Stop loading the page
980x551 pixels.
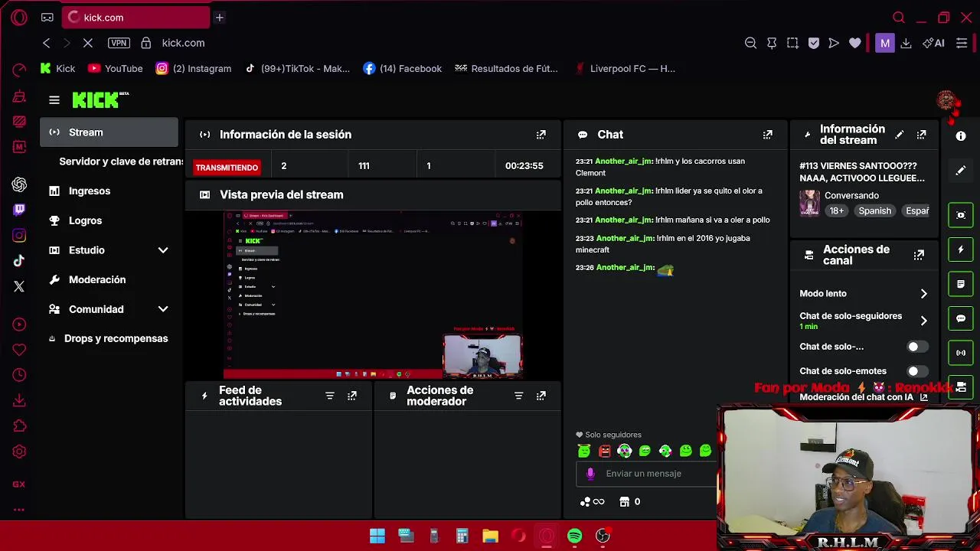click(x=88, y=44)
